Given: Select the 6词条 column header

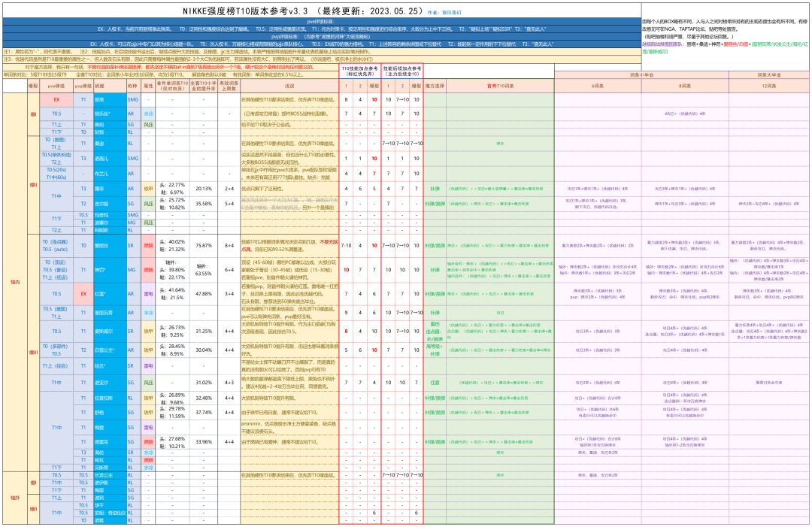Looking at the screenshot, I should [x=598, y=86].
